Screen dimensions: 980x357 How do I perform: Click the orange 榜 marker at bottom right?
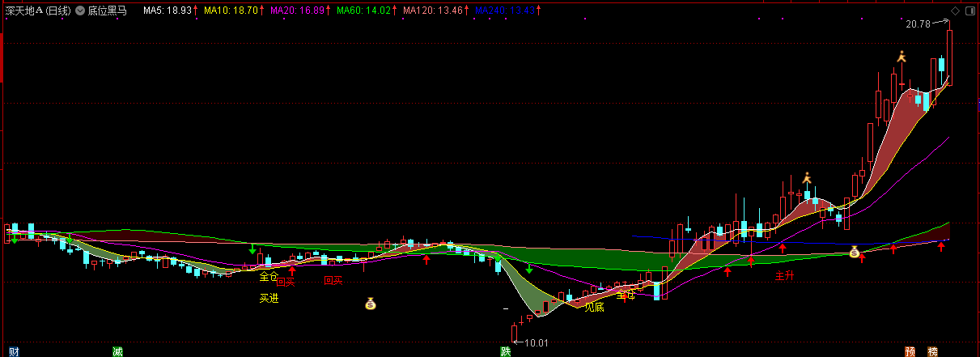pos(933,351)
